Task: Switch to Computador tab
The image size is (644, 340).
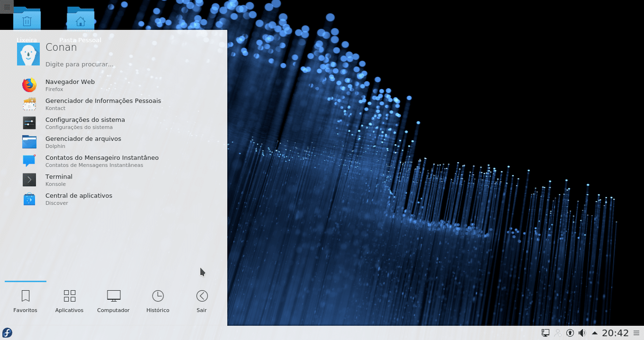Action: point(114,302)
